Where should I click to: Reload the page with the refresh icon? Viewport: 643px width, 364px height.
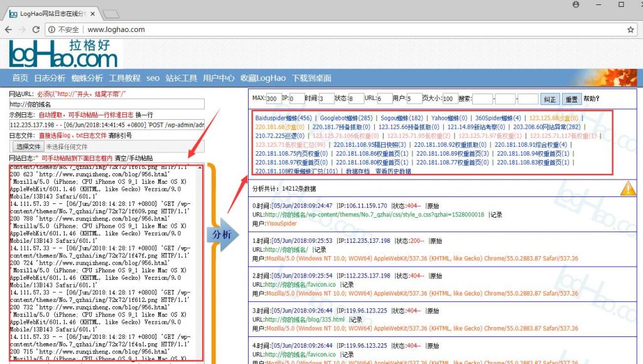point(36,29)
